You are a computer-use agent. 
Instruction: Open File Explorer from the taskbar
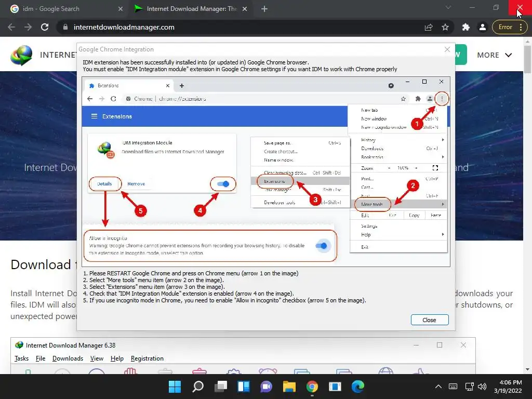[289, 387]
